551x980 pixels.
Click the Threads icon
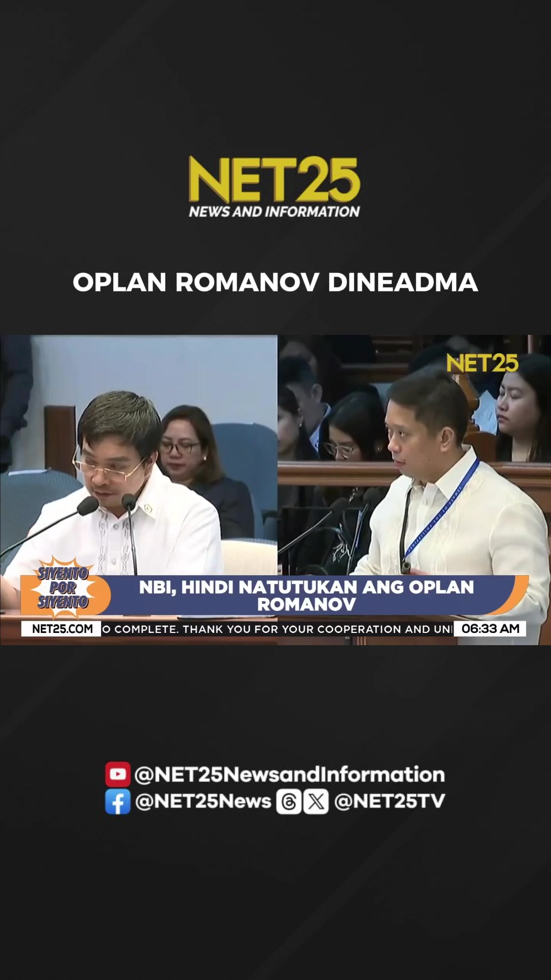289,801
